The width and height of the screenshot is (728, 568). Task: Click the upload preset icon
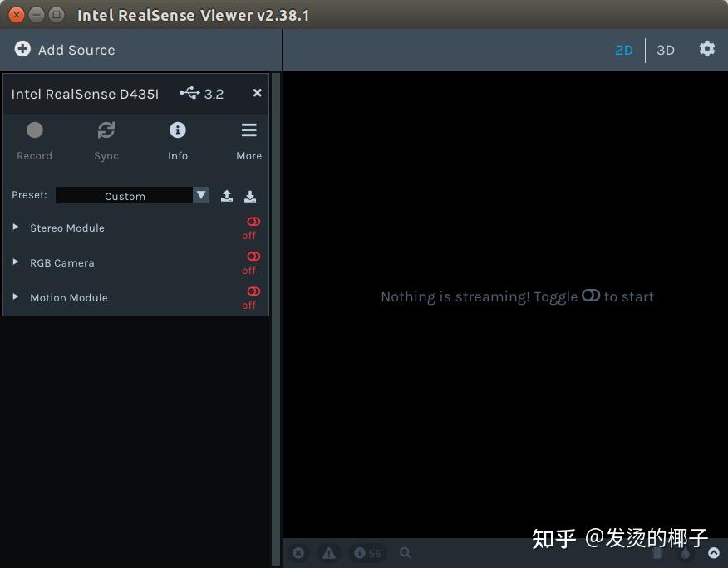(x=227, y=196)
